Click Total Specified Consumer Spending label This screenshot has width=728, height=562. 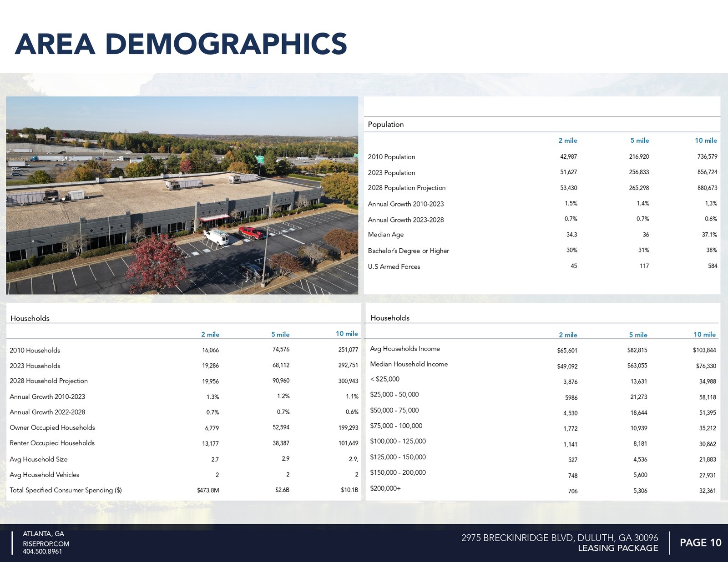click(66, 490)
